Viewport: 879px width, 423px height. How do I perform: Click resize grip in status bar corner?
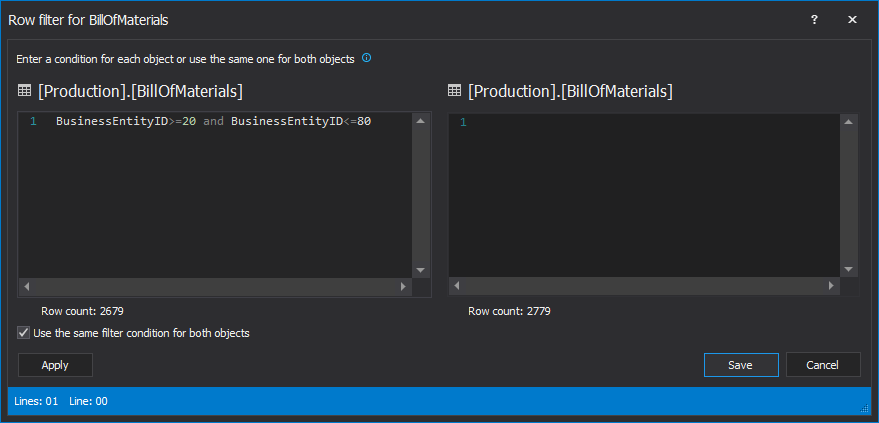click(865, 407)
